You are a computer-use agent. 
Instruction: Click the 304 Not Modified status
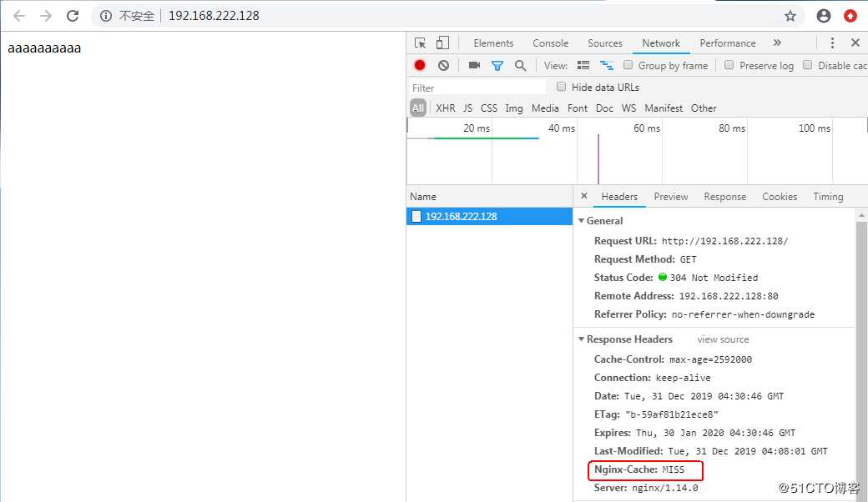pos(714,278)
